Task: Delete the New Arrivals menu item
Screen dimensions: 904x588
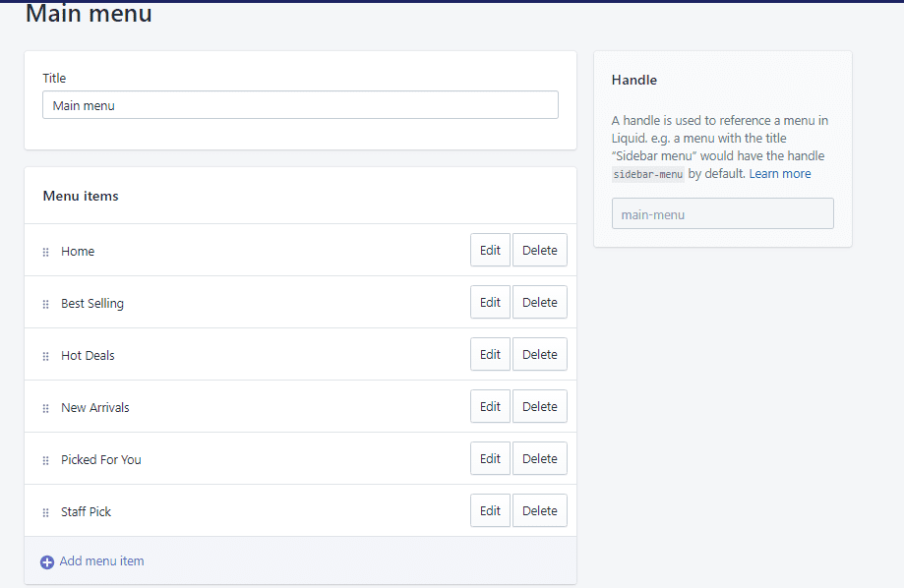Action: [x=540, y=406]
